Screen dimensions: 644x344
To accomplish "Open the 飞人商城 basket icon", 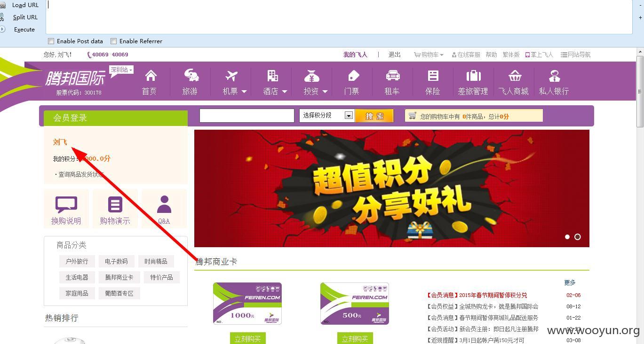I will tap(515, 76).
